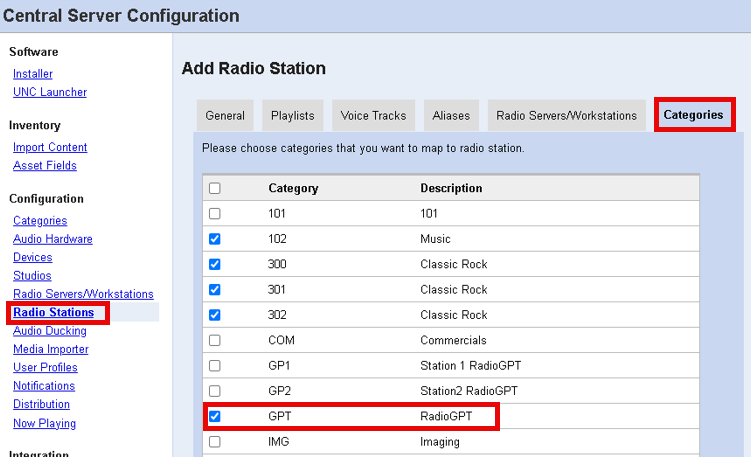This screenshot has height=457, width=751.
Task: Enable the COM Commercials category checkbox
Action: pos(214,340)
